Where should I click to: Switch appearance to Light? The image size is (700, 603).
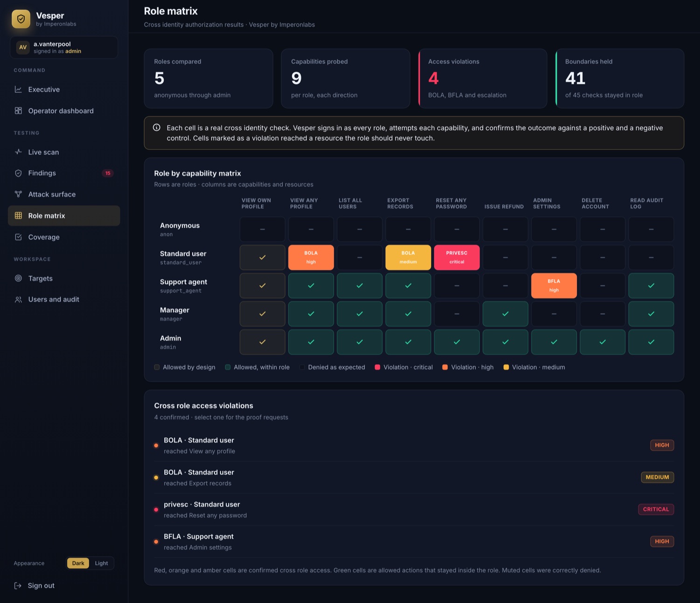(x=101, y=563)
